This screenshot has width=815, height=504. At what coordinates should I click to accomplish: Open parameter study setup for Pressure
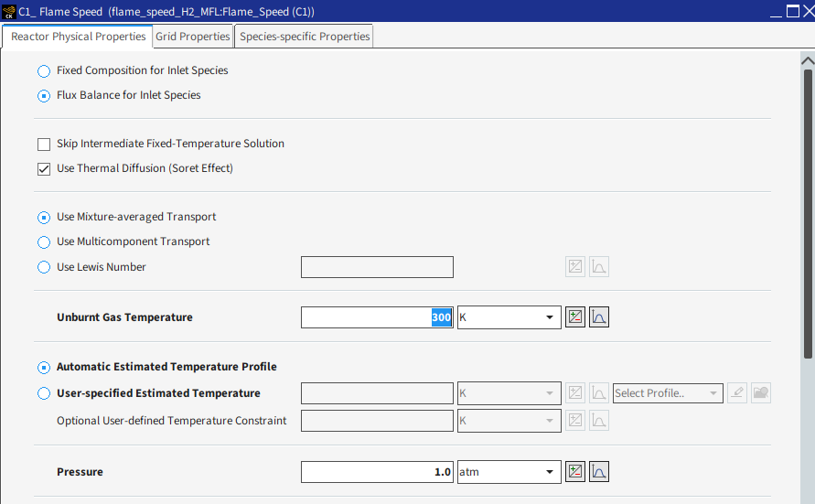coord(574,472)
